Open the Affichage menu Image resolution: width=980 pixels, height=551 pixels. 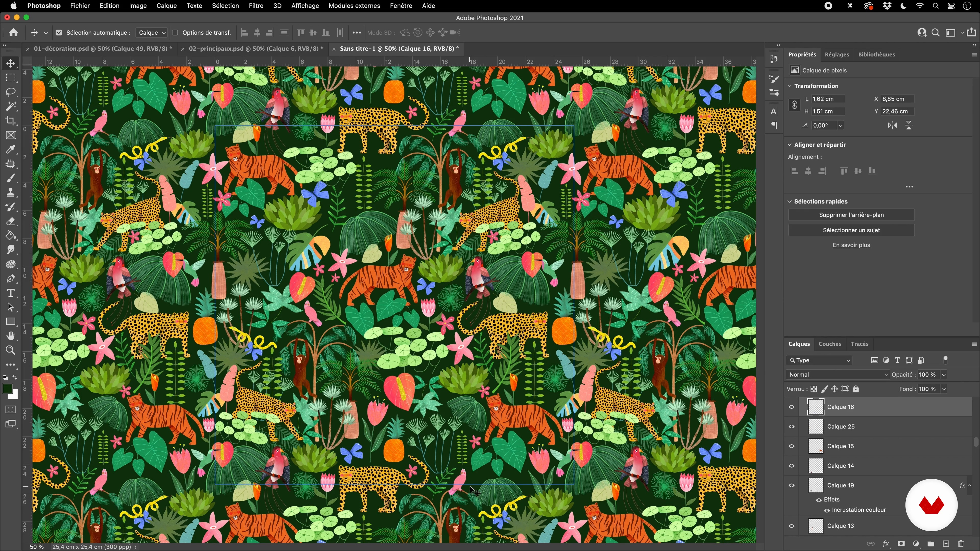coord(305,6)
